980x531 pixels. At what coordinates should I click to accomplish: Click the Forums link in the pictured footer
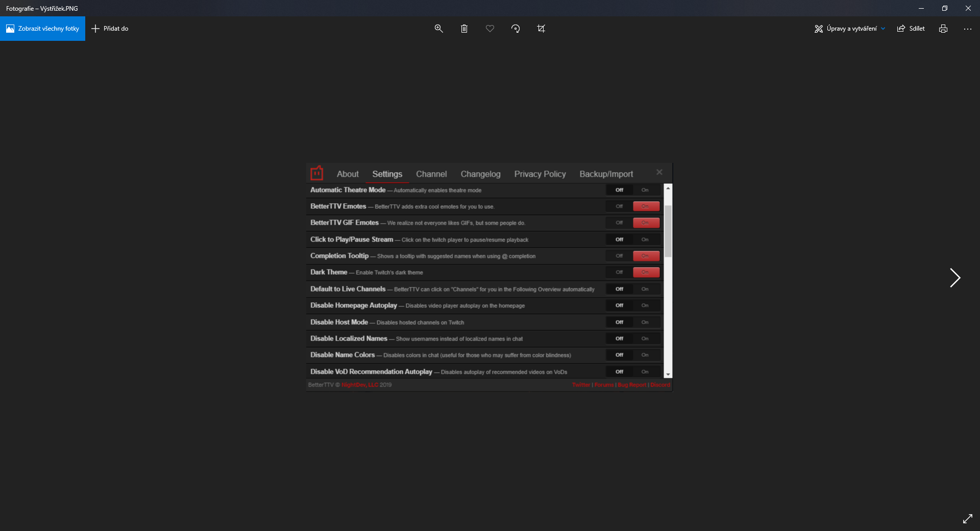pos(604,385)
